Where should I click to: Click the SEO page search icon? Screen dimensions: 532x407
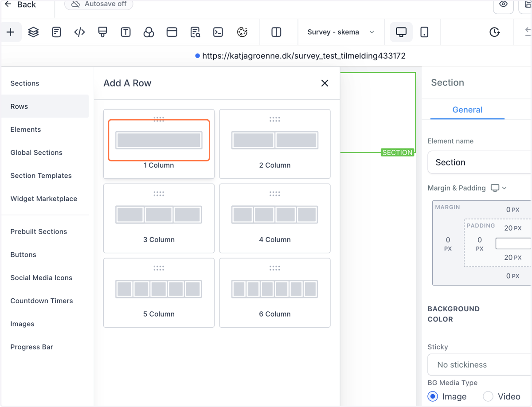[x=195, y=32]
